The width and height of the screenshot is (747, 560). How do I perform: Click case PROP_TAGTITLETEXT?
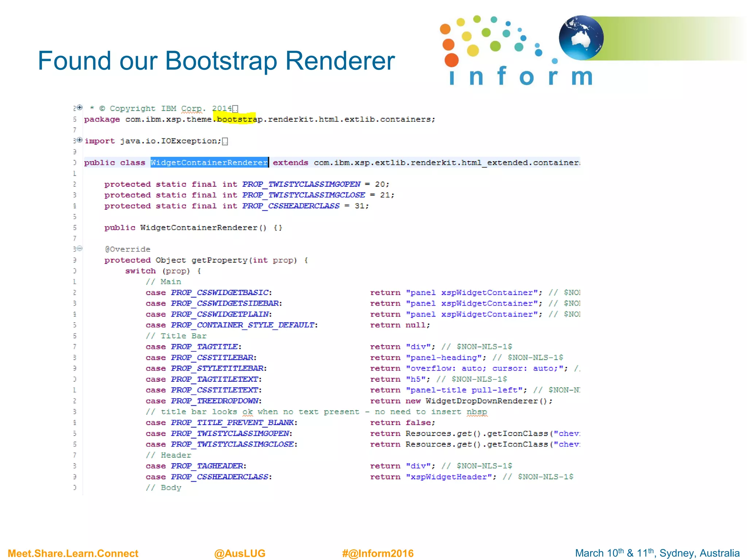204,379
